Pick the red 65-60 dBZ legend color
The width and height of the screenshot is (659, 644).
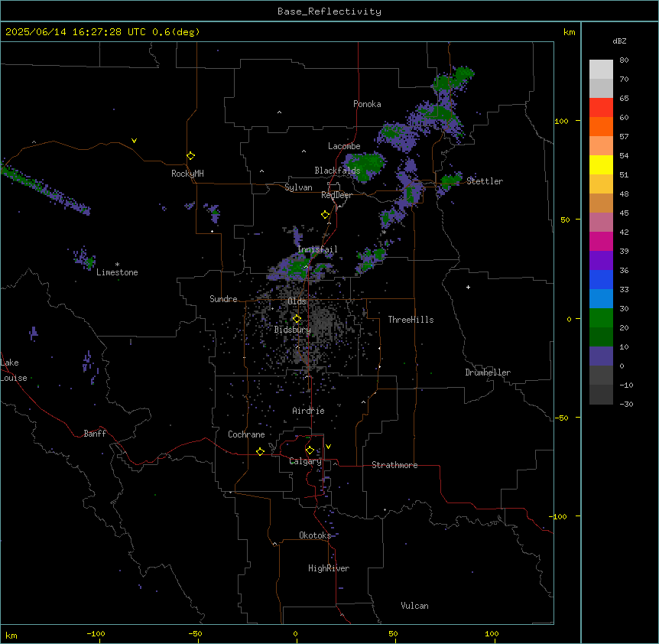coord(601,108)
